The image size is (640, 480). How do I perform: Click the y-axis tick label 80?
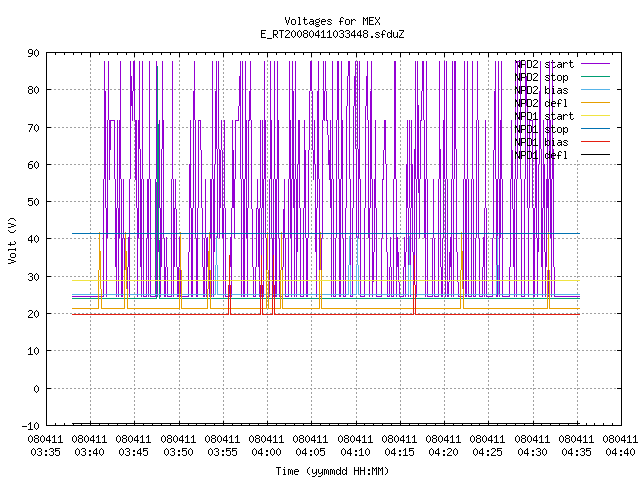(33, 90)
